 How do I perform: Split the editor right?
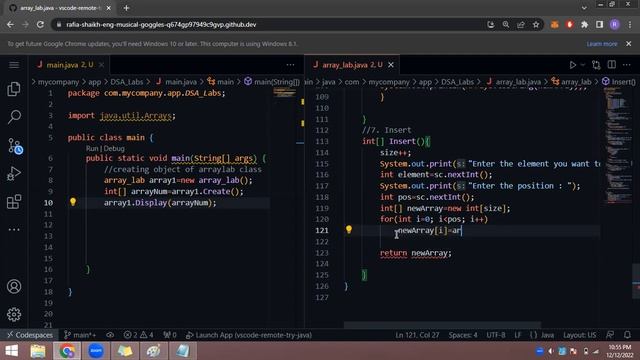pyautogui.click(x=611, y=65)
